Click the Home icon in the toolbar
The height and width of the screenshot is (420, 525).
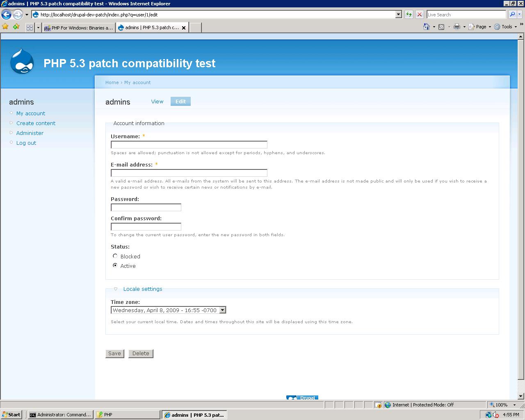pos(427,27)
